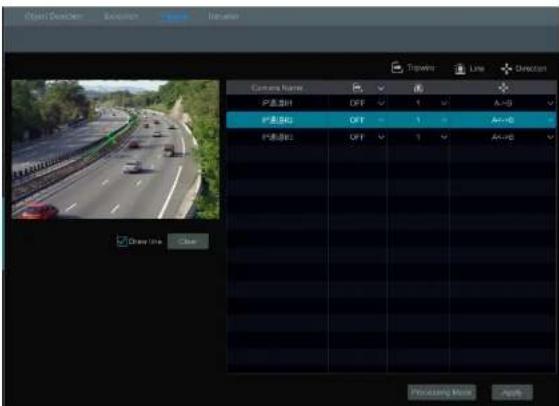The image size is (559, 406).
Task: Open the line number dropdown in highlighted row
Action: 444,120
